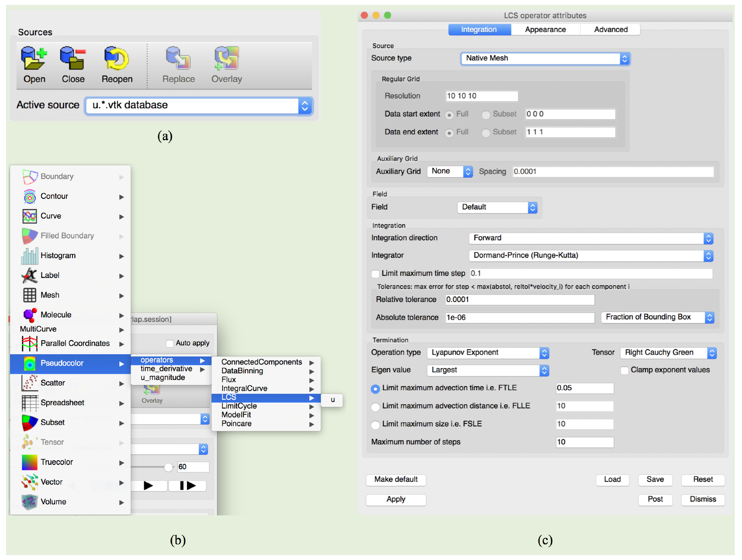
Task: Check Limit maximum time step
Action: point(375,274)
